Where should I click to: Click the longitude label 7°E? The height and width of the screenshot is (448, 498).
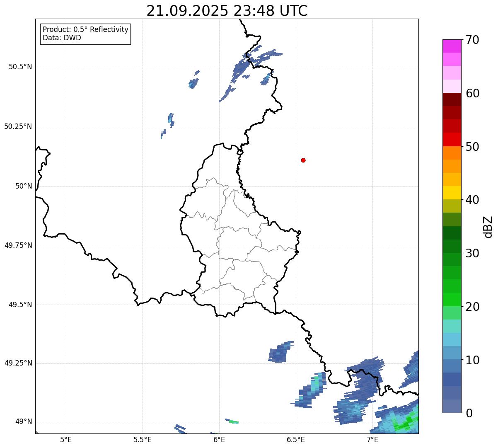[x=372, y=439]
